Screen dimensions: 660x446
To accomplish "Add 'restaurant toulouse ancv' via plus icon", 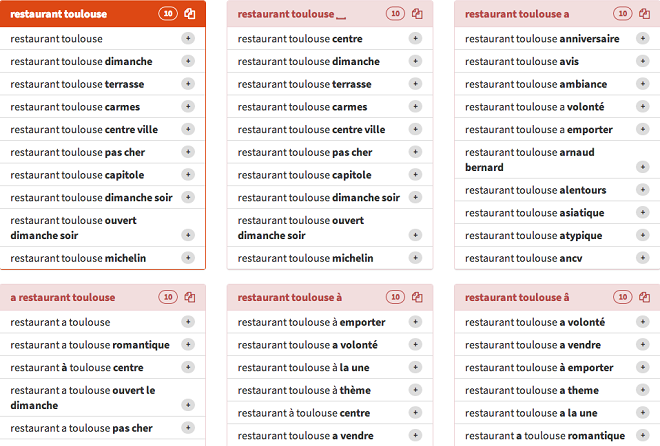I will [643, 258].
